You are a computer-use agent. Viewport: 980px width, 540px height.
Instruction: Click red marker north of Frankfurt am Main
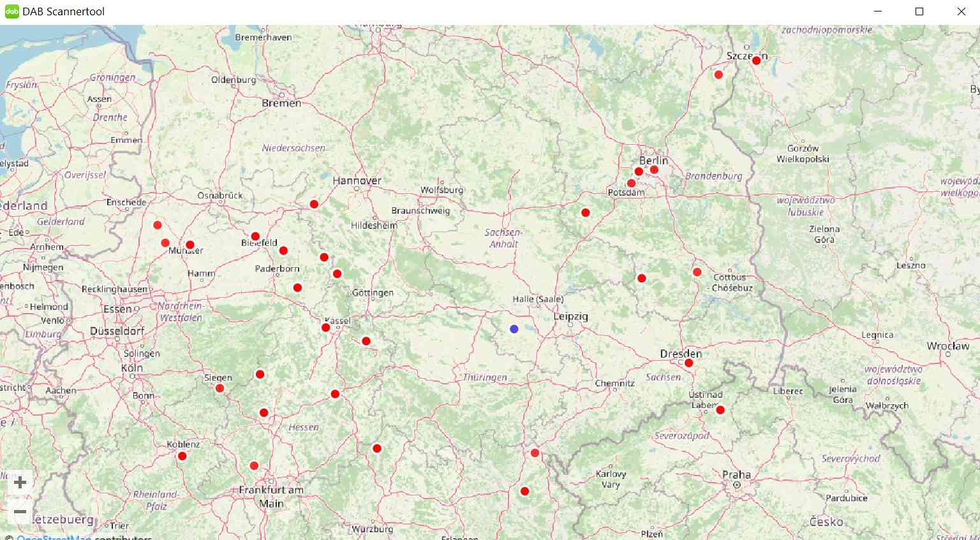point(254,465)
